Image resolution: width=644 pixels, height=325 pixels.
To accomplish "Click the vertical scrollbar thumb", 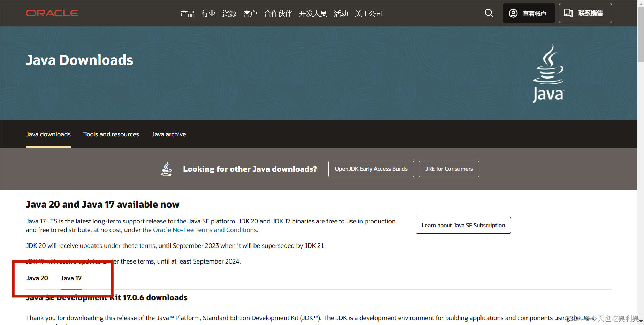I will pyautogui.click(x=641, y=34).
